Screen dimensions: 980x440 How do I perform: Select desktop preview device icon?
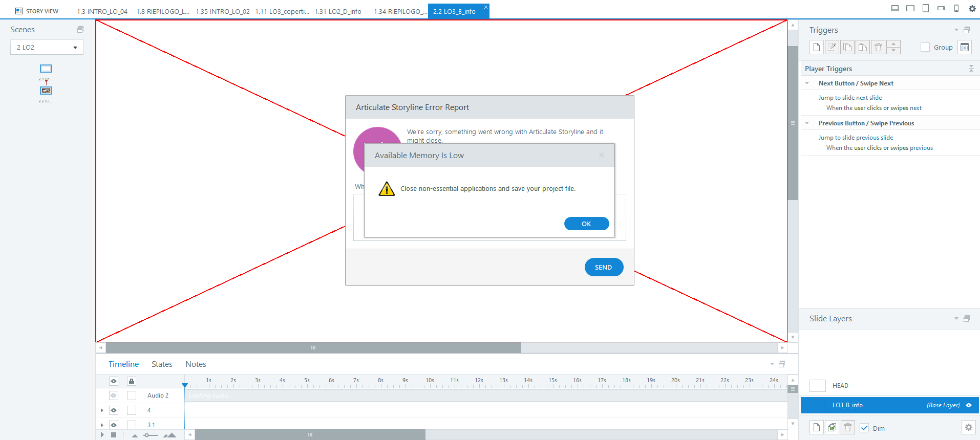click(895, 8)
